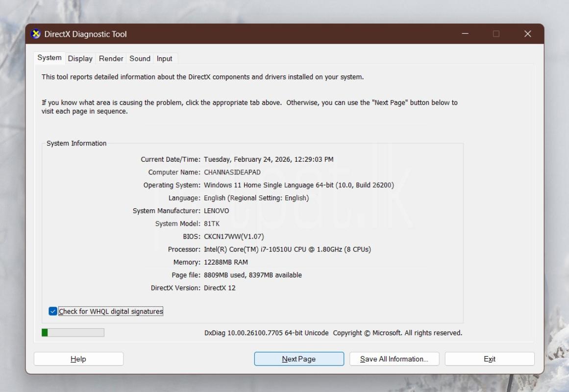Select the Sound tab
Viewport: 569px width, 392px height.
point(140,59)
